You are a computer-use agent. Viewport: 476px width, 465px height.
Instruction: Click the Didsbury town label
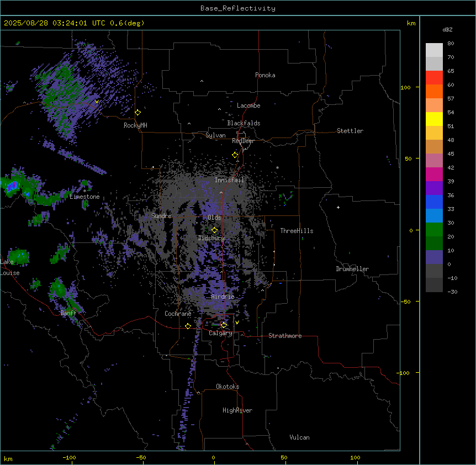[x=211, y=238]
